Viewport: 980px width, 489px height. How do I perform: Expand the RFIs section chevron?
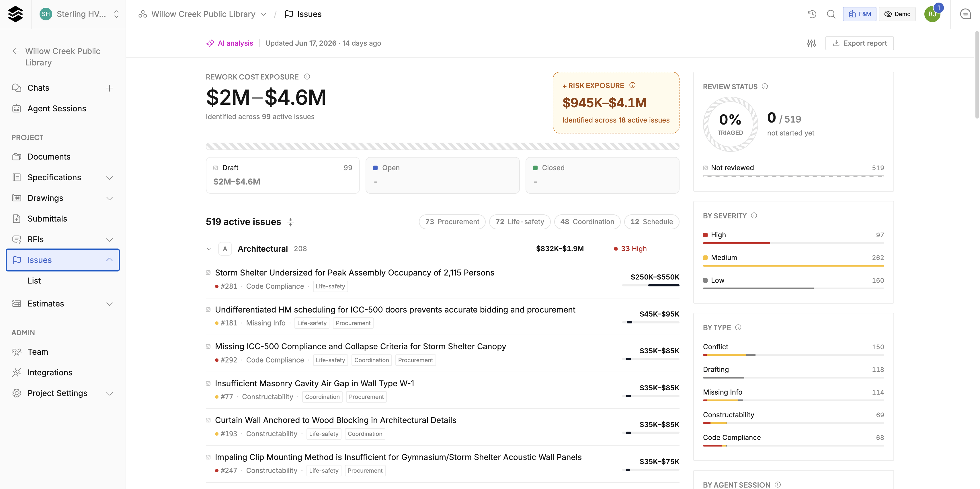(x=110, y=240)
